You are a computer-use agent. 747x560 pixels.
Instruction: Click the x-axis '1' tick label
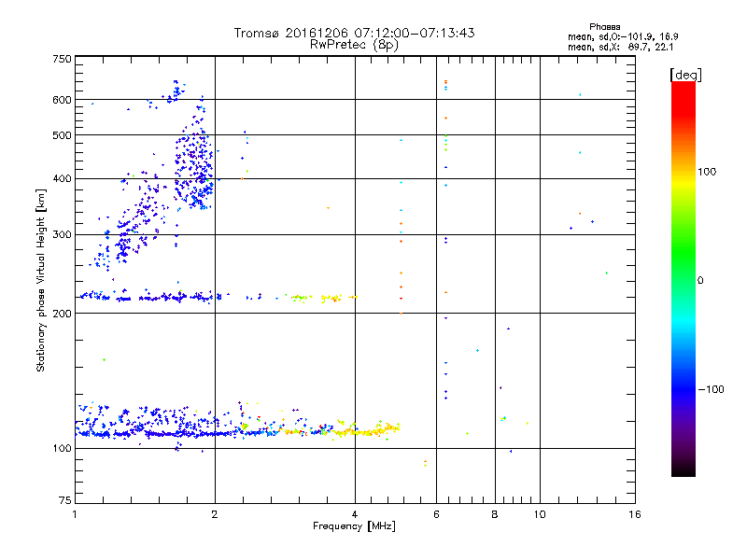click(75, 514)
